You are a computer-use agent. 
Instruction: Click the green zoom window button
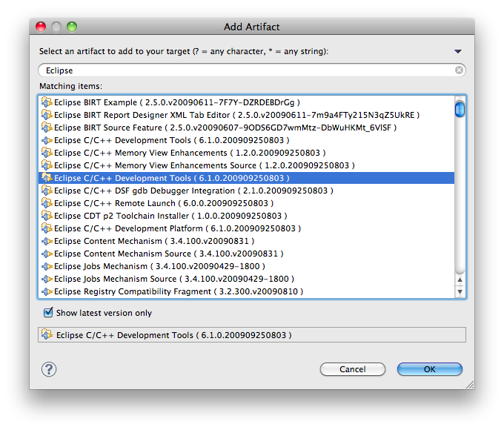[x=72, y=27]
